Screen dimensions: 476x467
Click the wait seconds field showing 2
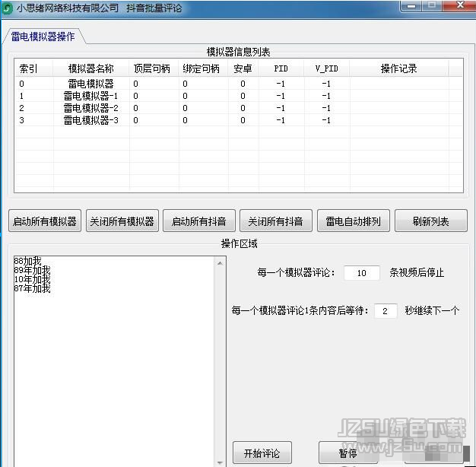[x=386, y=310]
